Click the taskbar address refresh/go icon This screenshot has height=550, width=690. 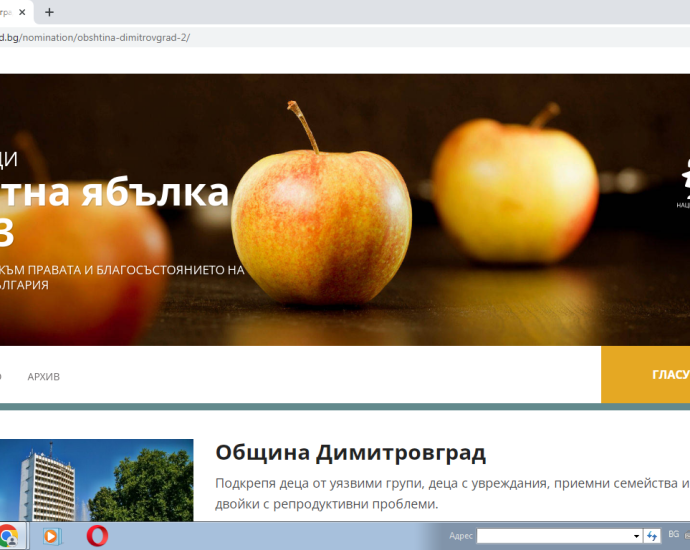(x=652, y=536)
